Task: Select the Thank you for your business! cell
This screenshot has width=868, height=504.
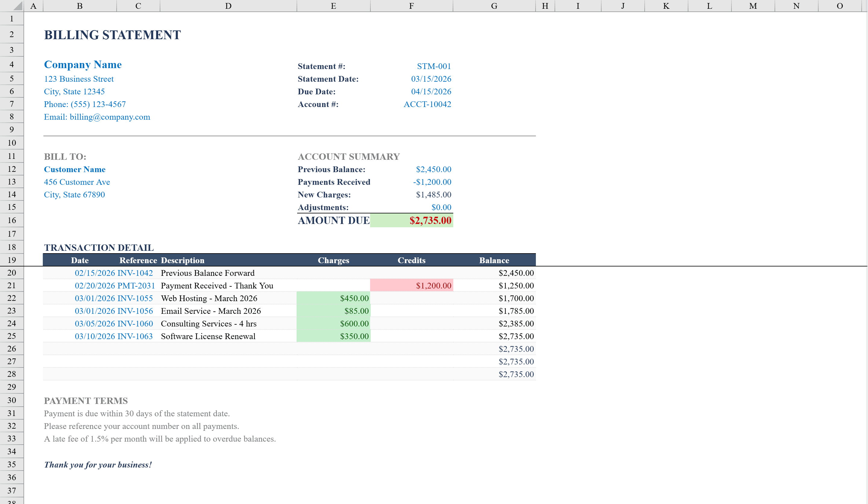Action: click(x=97, y=465)
